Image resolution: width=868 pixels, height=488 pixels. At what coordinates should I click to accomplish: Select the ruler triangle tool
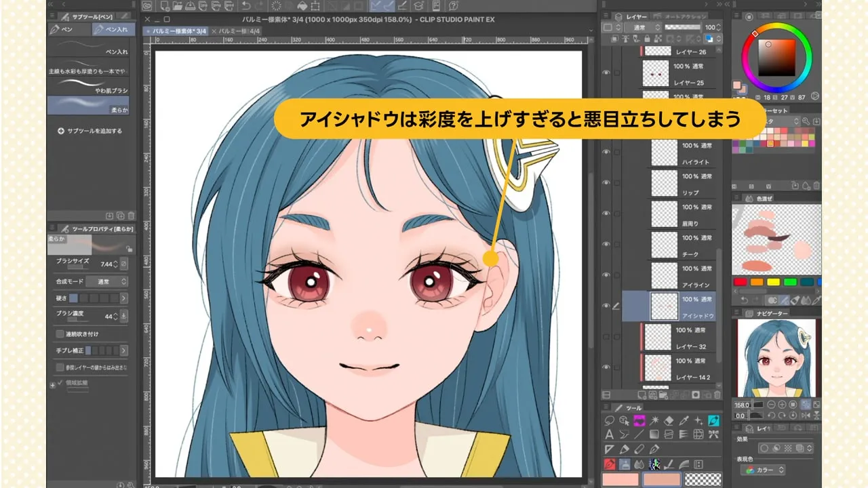(x=609, y=449)
